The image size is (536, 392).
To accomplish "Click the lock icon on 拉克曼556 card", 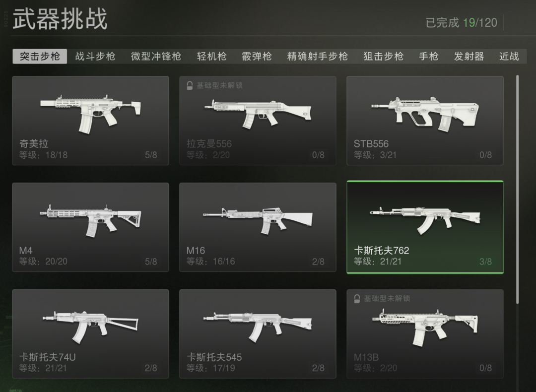I will click(x=190, y=85).
